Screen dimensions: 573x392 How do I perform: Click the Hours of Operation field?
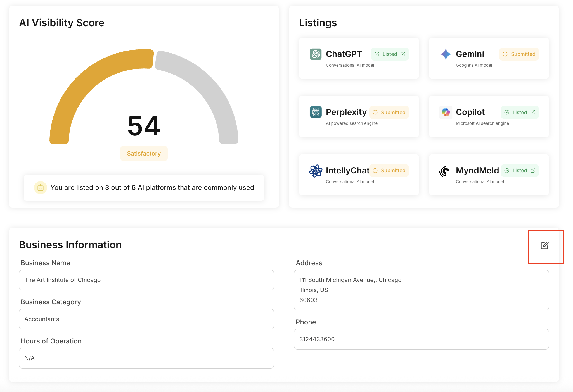click(x=146, y=358)
